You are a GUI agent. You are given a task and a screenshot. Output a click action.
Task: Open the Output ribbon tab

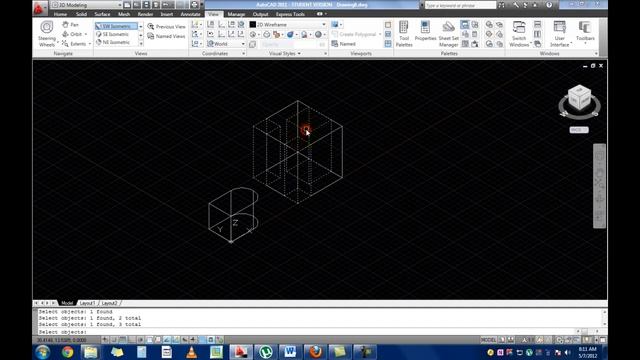tap(260, 14)
